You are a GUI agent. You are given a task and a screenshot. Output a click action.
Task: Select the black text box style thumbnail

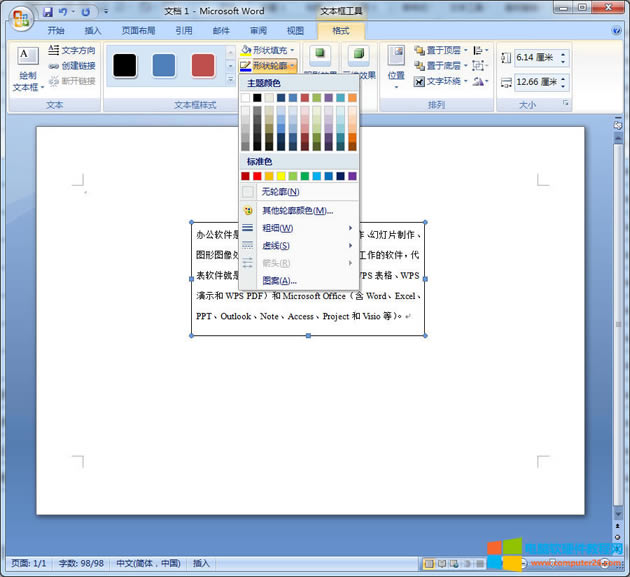pyautogui.click(x=124, y=66)
